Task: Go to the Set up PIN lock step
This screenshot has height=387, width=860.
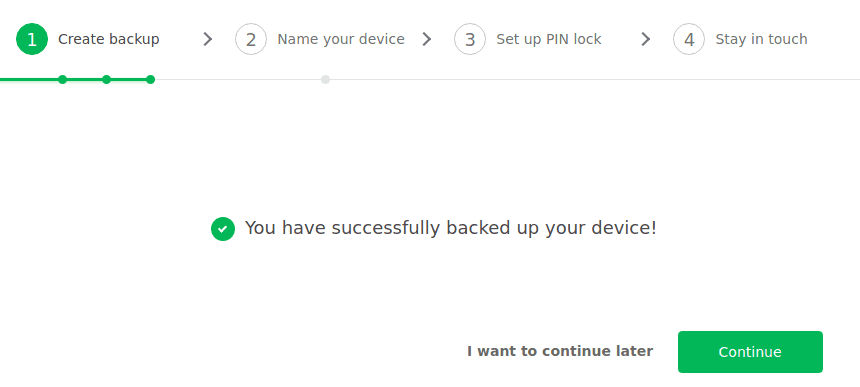Action: tap(549, 39)
